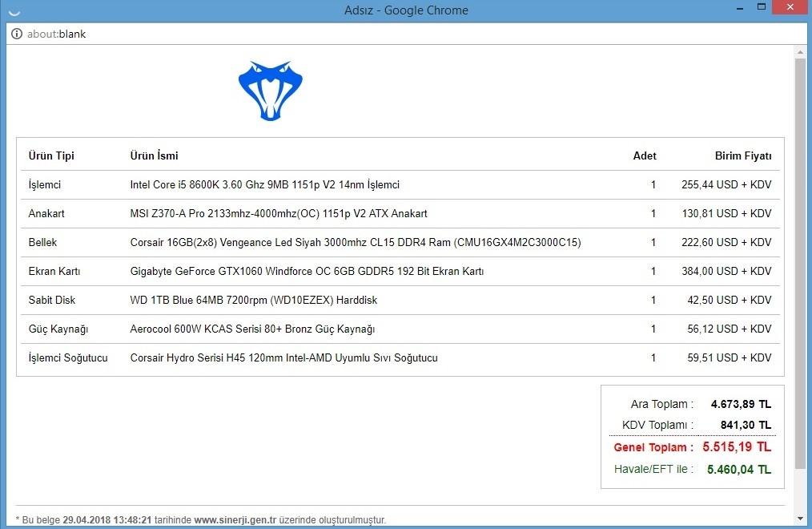Click the scrollbar up arrow

click(800, 52)
